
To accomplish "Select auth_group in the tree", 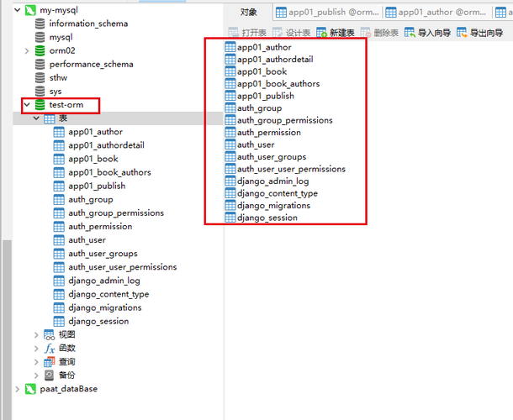I will (91, 200).
